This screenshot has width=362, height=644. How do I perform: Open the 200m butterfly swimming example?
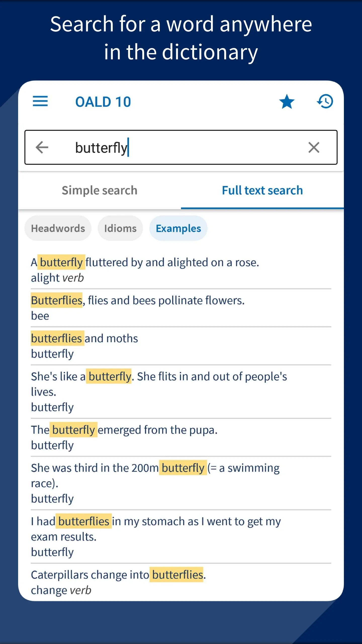(155, 483)
